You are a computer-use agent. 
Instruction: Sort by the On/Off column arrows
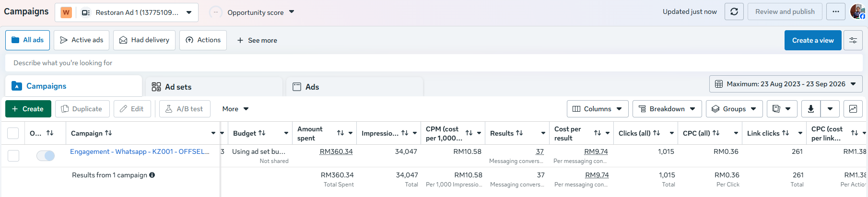click(50, 133)
